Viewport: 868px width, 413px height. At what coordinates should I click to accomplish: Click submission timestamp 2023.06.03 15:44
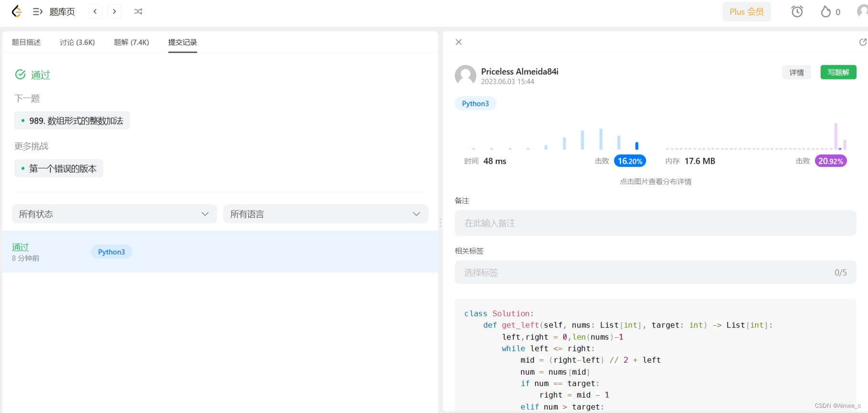507,82
